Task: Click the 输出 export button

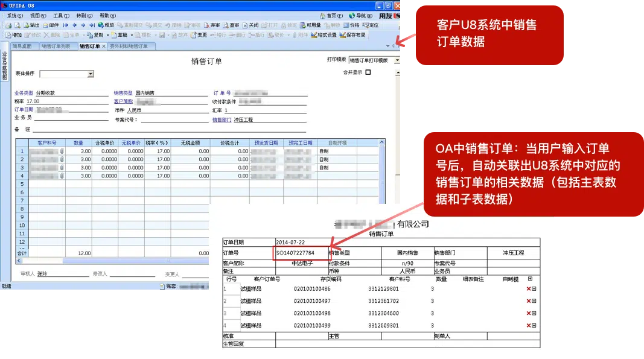Action: point(31,25)
